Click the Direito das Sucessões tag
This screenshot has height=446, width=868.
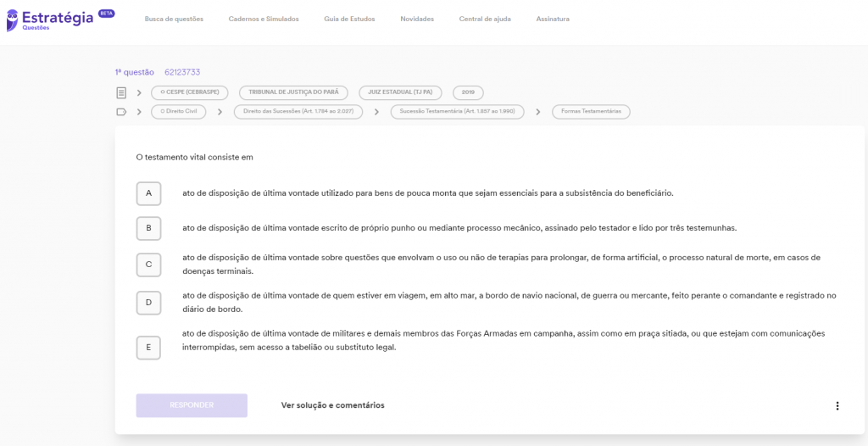298,112
